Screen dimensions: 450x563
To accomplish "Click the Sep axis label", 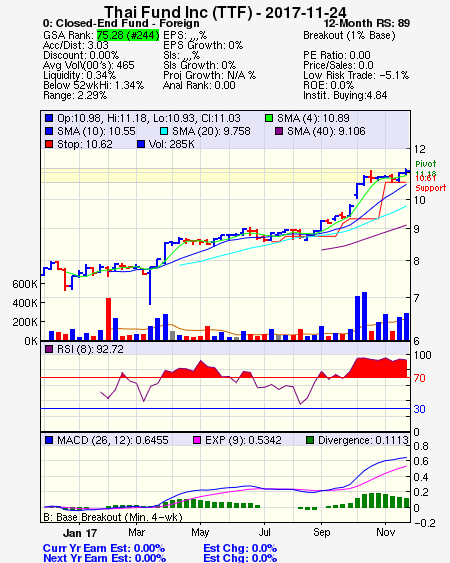I will coord(321,532).
